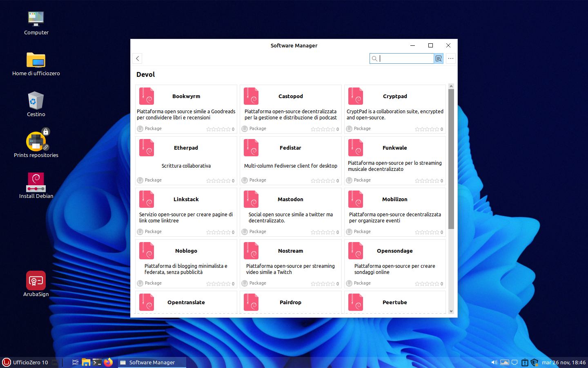This screenshot has width=588, height=368.
Task: Open the Linkstack package icon
Action: click(147, 199)
